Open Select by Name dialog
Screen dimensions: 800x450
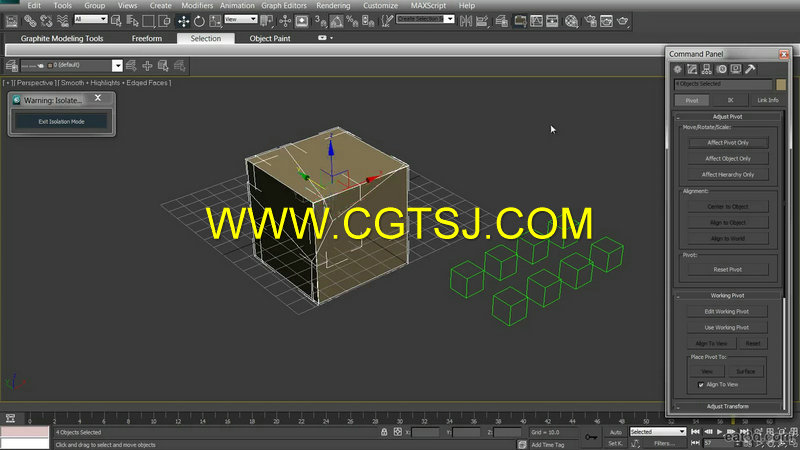(x=132, y=21)
